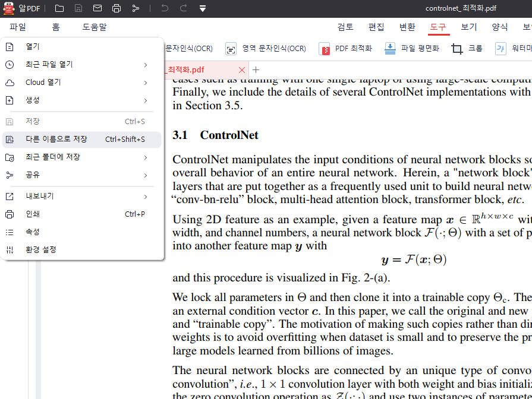Viewport: 532px width, 399px height.
Task: Click the printer icon in the title bar
Action: [117, 8]
